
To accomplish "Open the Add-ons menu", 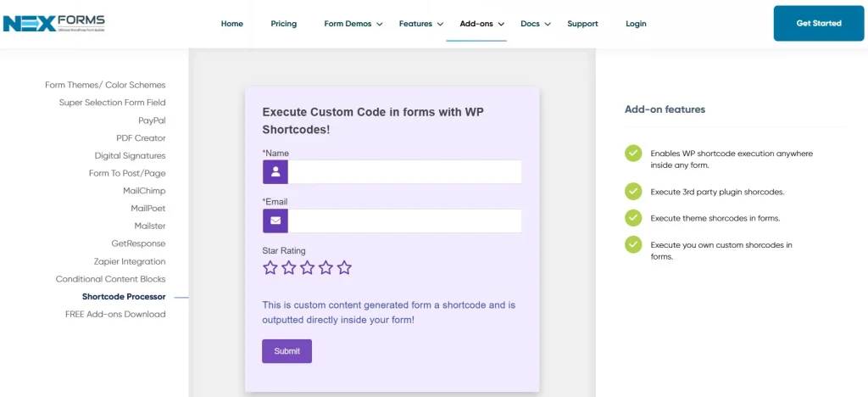I will (476, 24).
